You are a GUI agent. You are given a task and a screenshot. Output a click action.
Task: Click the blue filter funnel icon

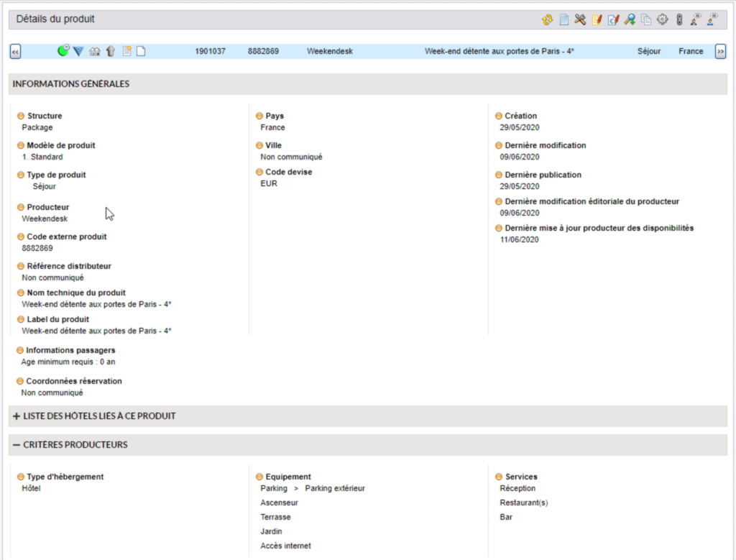coord(79,52)
